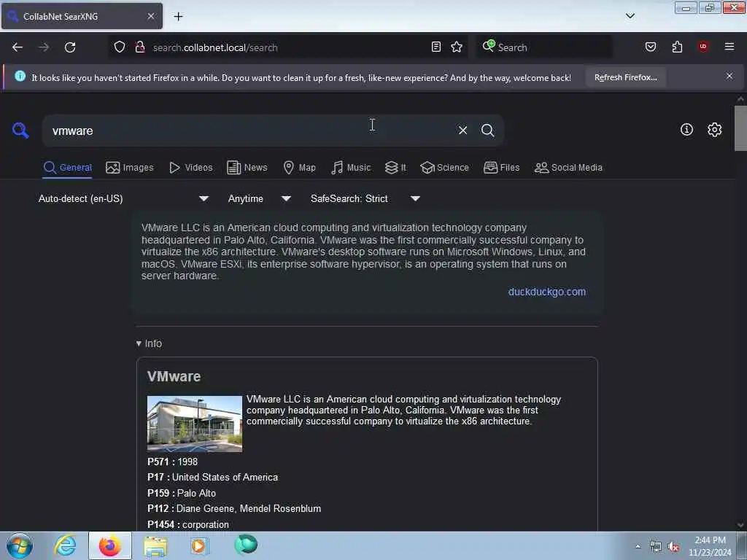Open the uBlock Origin extension icon

(703, 47)
